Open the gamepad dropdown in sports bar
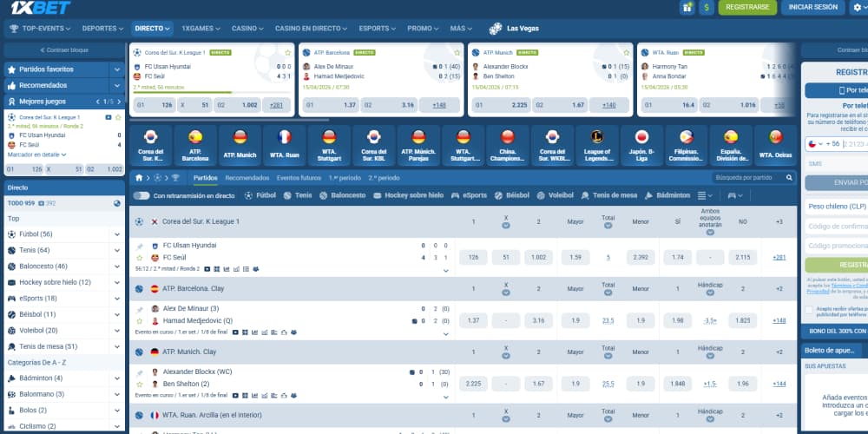Screen dimensions: 868x434 [735, 195]
